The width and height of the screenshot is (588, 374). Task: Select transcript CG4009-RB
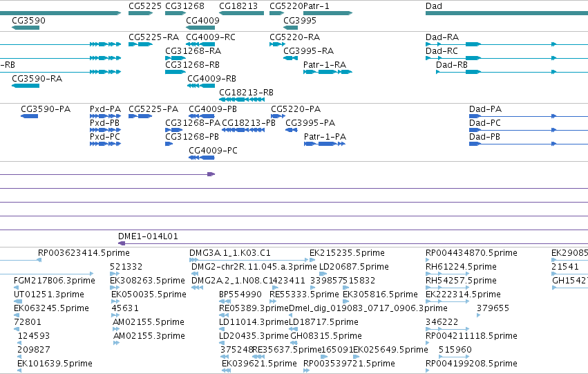[201, 86]
